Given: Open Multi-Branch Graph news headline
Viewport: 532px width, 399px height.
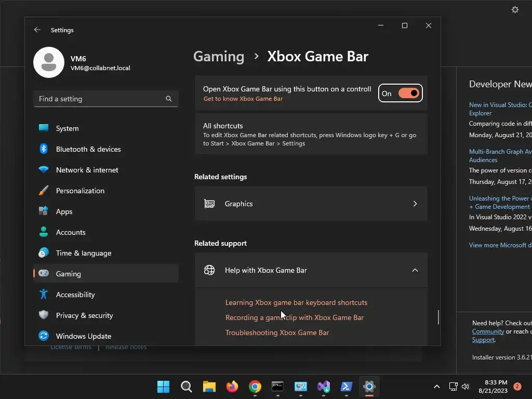Looking at the screenshot, I should coord(500,156).
